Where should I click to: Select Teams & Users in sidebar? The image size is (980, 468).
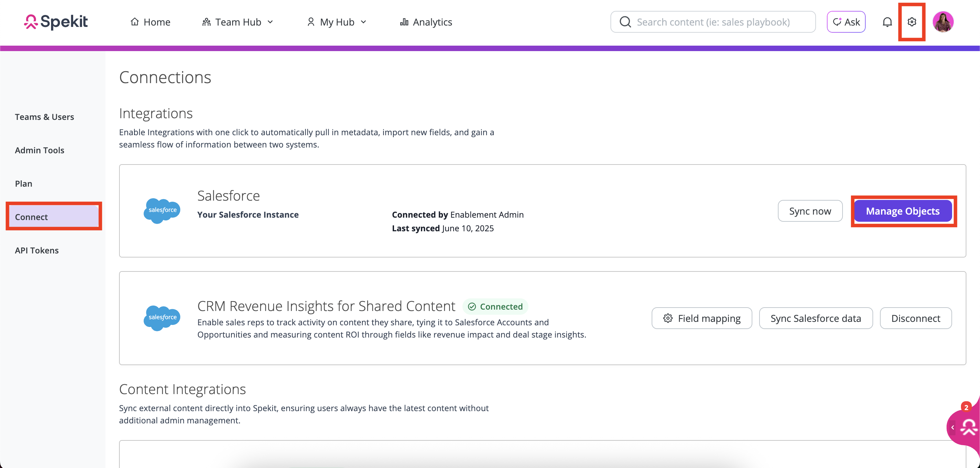point(45,117)
